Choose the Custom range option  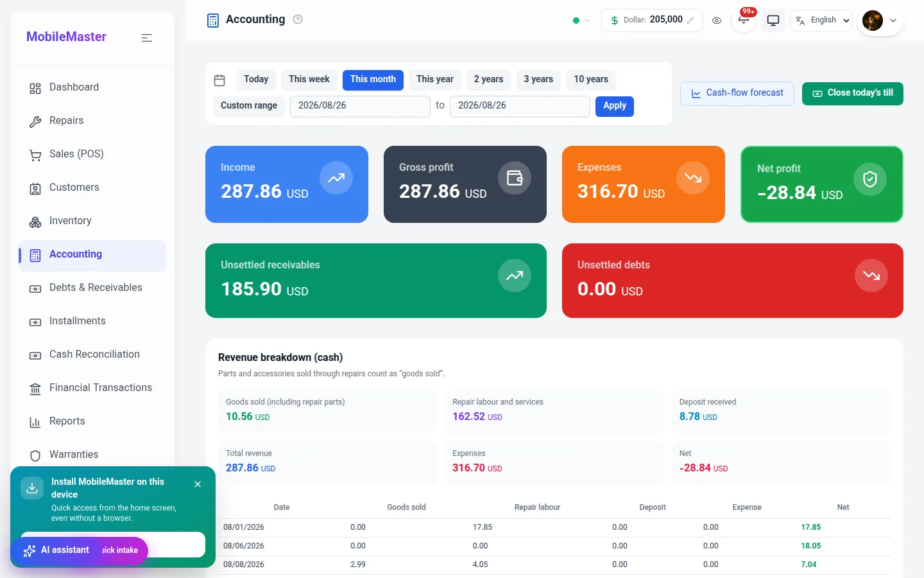(249, 106)
